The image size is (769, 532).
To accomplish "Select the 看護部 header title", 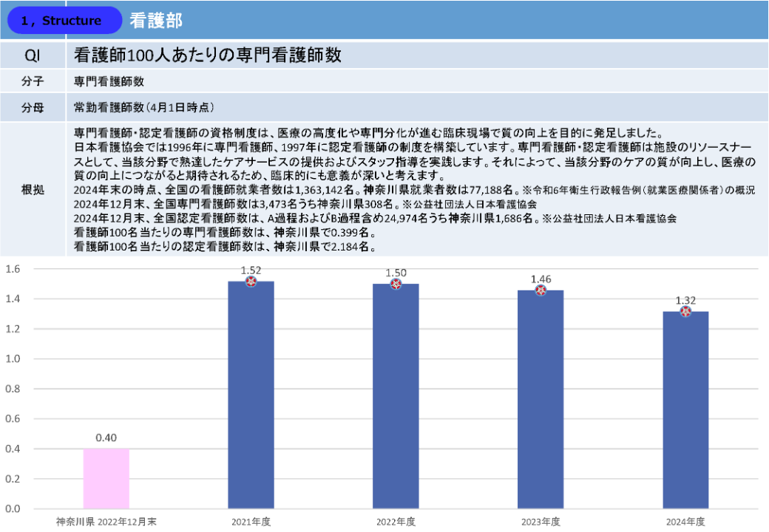I will click(156, 21).
